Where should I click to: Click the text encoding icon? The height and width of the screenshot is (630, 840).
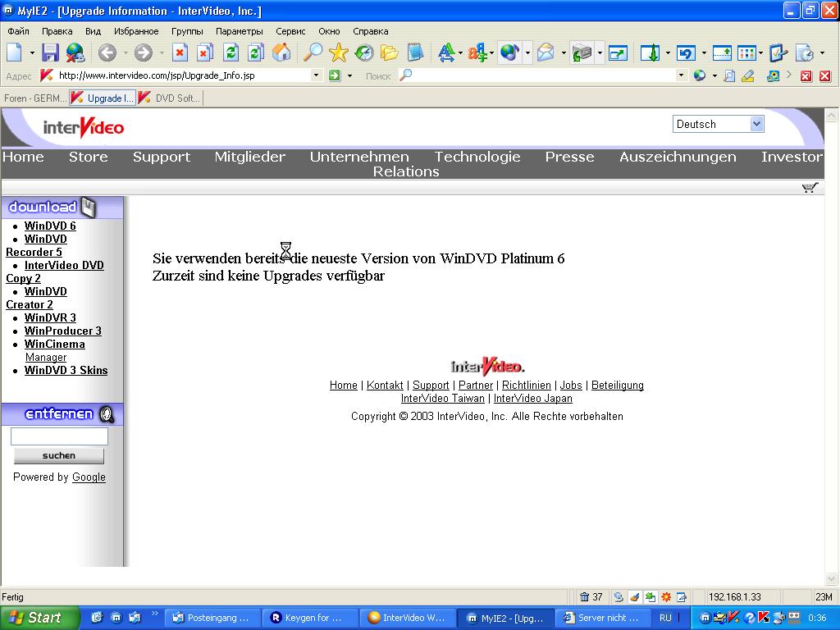tap(477, 52)
